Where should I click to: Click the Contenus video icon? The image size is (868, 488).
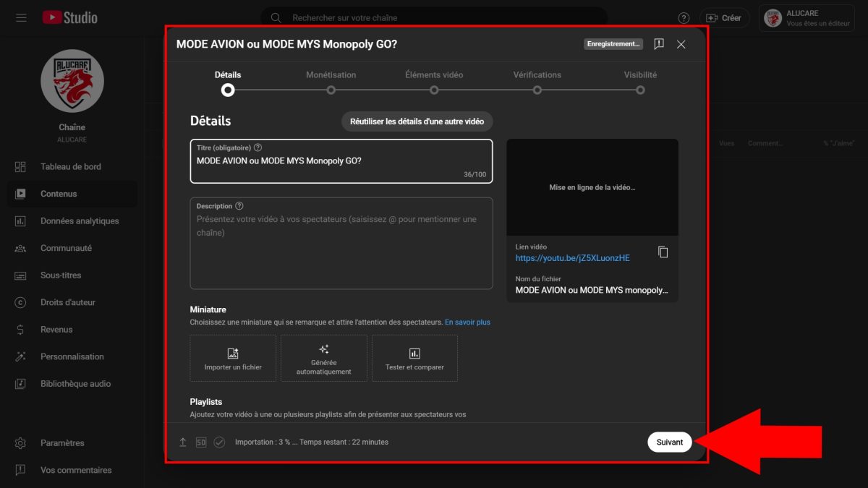(20, 194)
